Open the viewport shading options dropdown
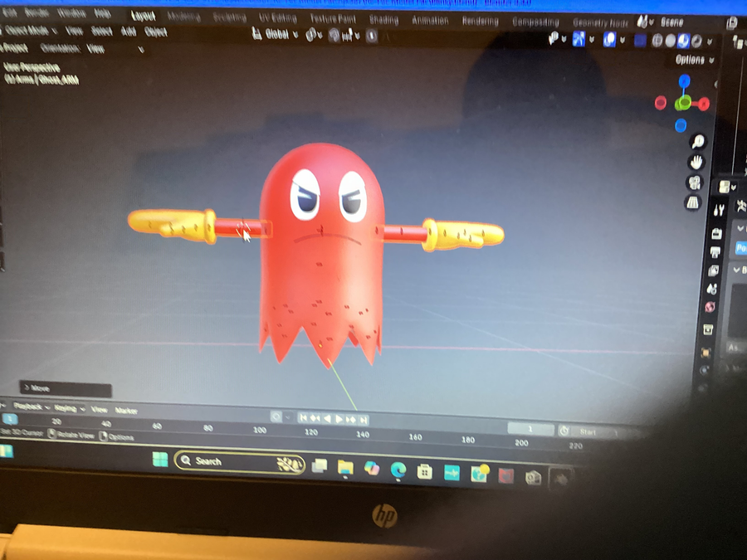The height and width of the screenshot is (560, 747). [x=710, y=42]
